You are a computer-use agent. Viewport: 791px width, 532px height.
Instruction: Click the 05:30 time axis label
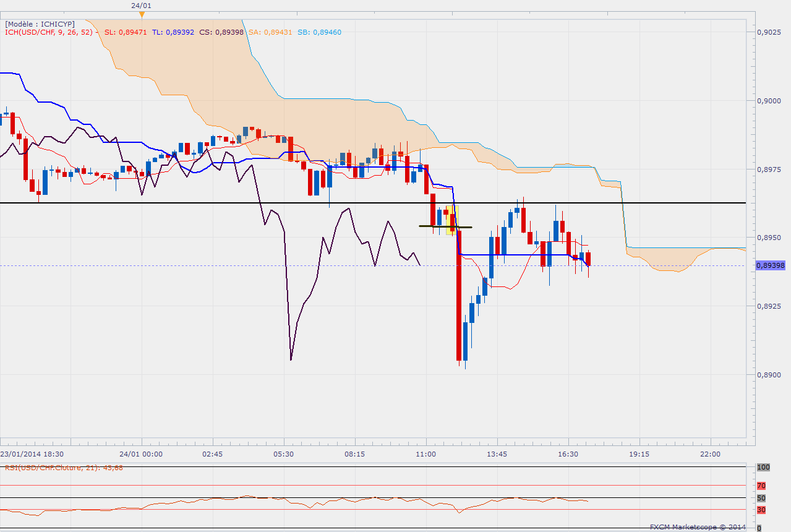[x=284, y=454]
